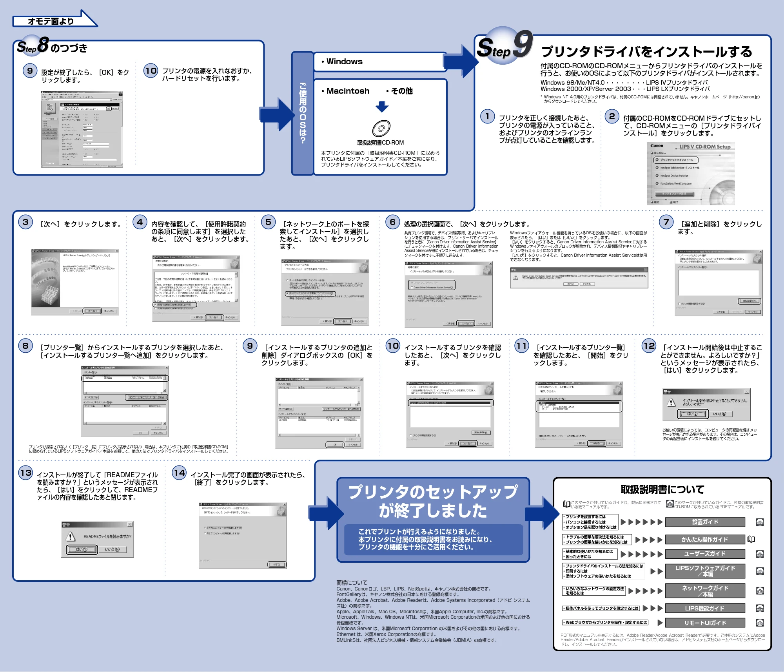Click the 設定 bullet in LIPS V CD-ROM Setup
This screenshot has width=784, height=672.
point(653,202)
